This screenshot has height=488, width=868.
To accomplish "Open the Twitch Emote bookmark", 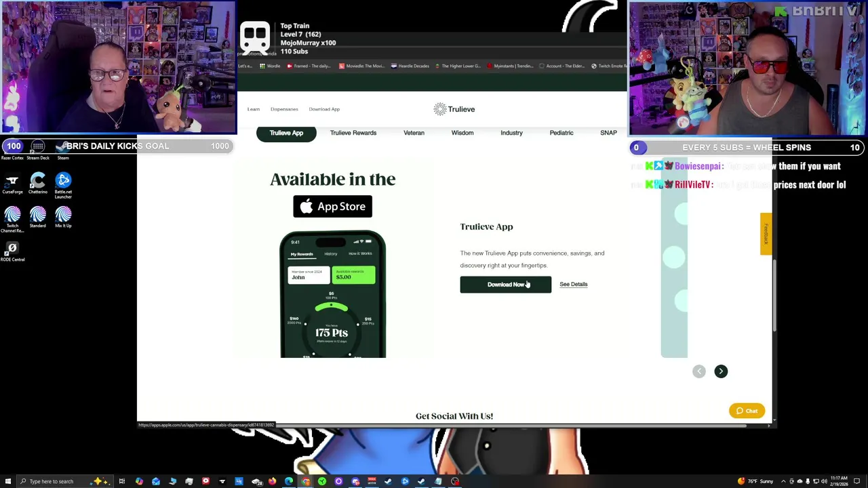I will click(608, 66).
